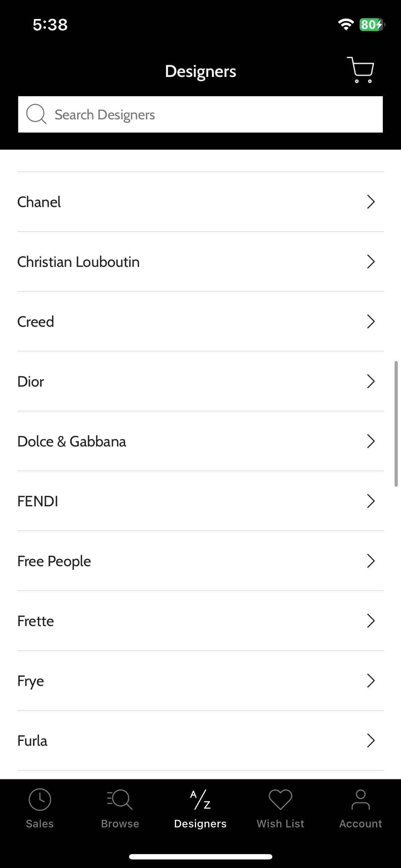Expand the FENDI row chevron
This screenshot has width=401, height=868.
(x=371, y=501)
